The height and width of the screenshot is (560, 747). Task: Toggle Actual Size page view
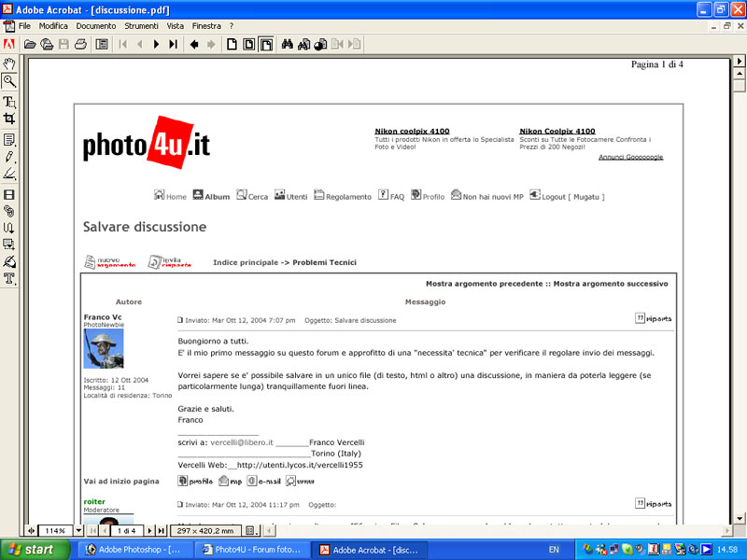[x=232, y=44]
